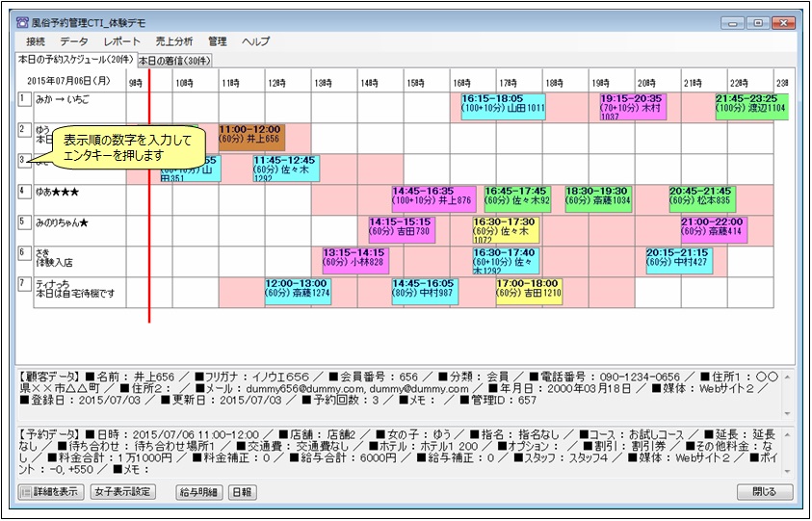Click the app icon in the title bar
Screen dimensions: 812x521
tap(22, 22)
